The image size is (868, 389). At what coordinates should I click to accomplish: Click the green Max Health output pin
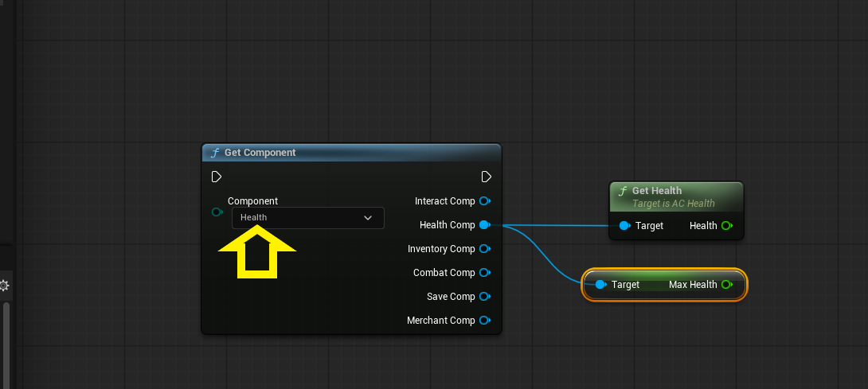point(727,285)
